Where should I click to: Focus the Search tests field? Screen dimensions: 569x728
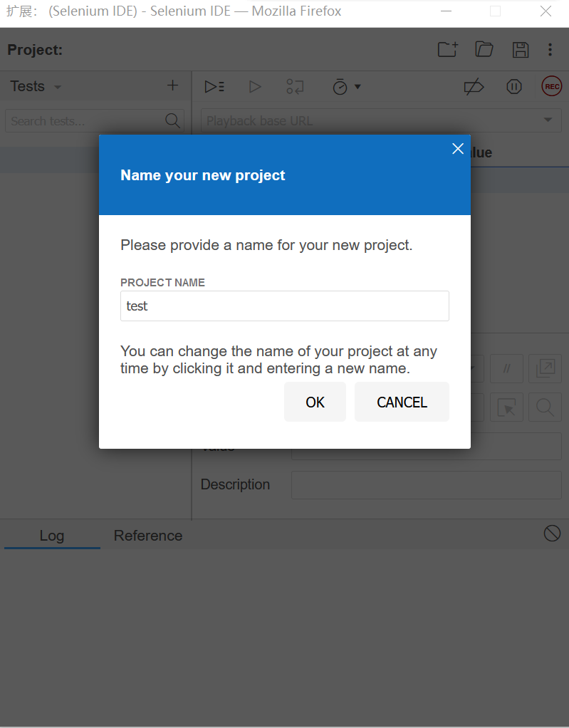click(x=95, y=120)
